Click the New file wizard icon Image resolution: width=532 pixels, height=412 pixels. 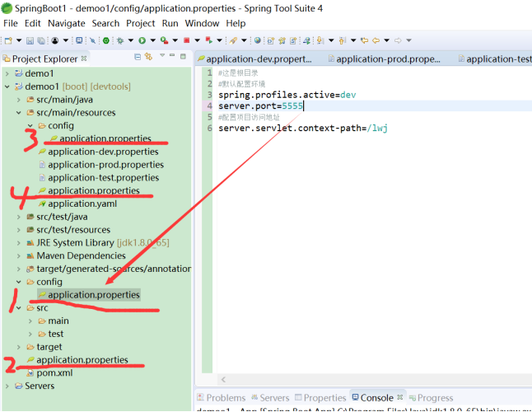pyautogui.click(x=8, y=40)
